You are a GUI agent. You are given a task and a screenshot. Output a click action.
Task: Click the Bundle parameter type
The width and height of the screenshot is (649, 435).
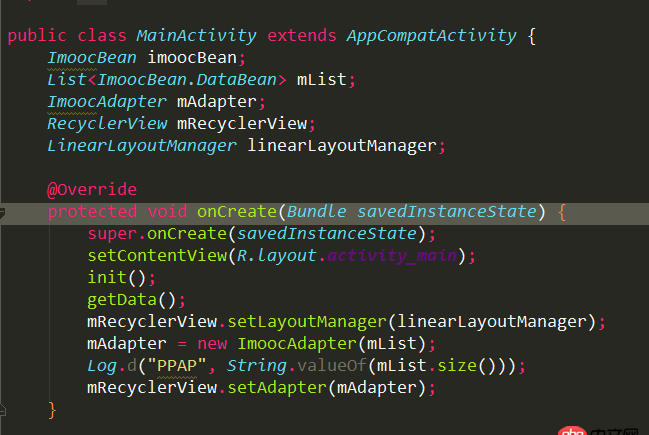point(316,211)
